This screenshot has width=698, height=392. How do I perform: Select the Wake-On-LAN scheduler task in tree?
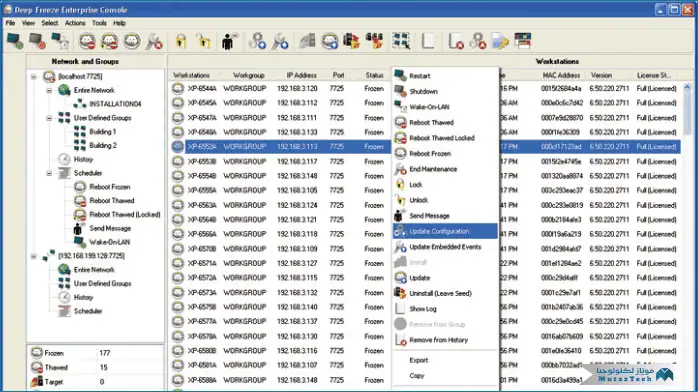[x=110, y=242]
